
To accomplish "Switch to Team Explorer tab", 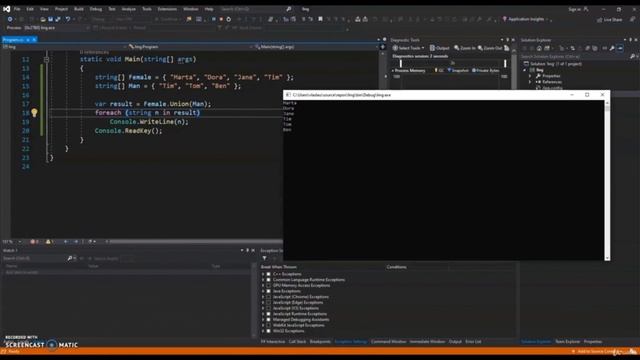I will 567,342.
